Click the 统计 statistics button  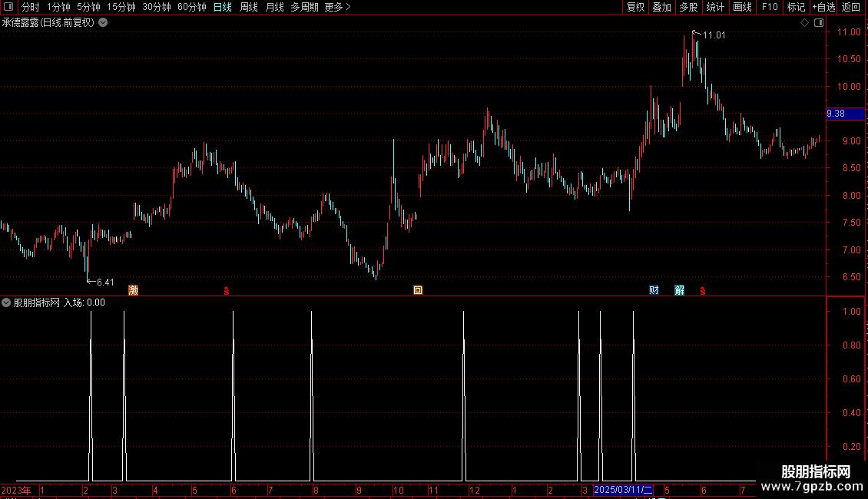pos(714,7)
